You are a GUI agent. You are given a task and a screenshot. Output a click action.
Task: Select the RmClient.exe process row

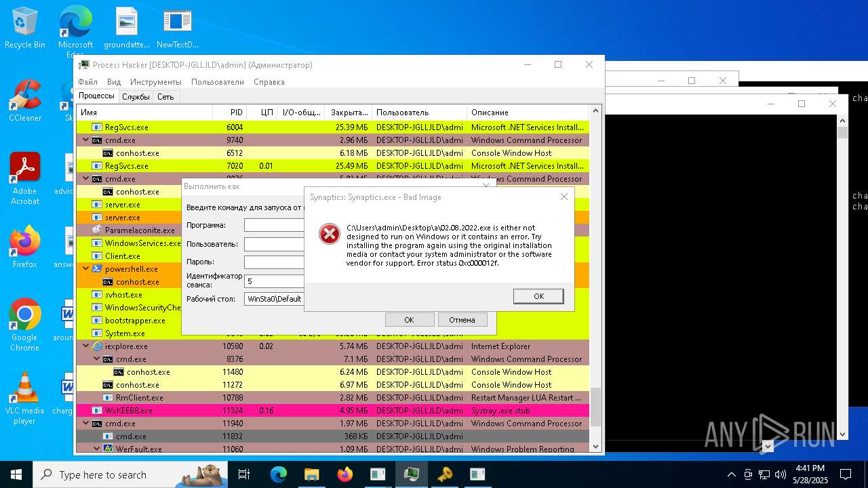pos(333,398)
